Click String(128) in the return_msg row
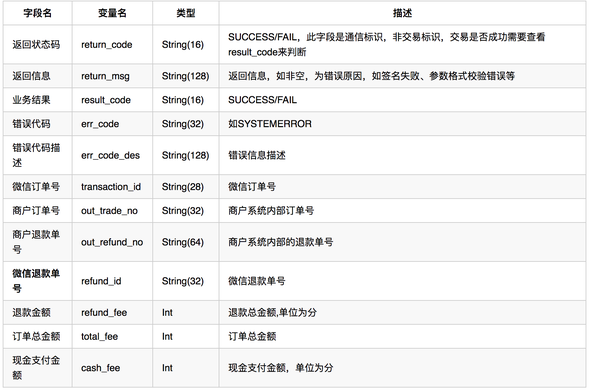Image resolution: width=600 pixels, height=391 pixels. point(185,76)
